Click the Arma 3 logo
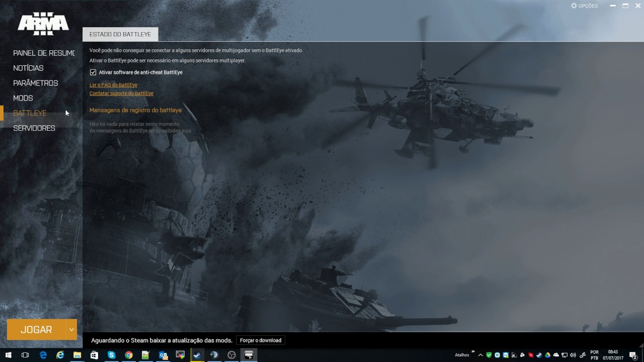The width and height of the screenshot is (644, 362). pyautogui.click(x=43, y=24)
